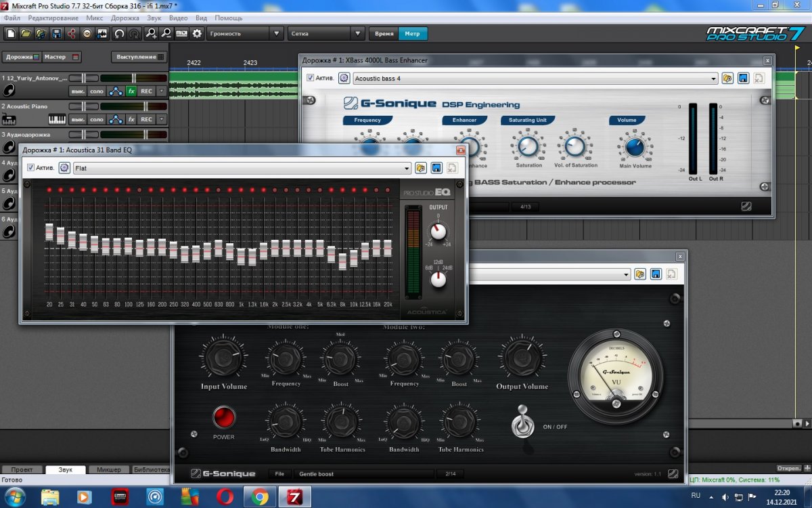The image size is (812, 508).
Task: Open the Микс menu
Action: 95,18
